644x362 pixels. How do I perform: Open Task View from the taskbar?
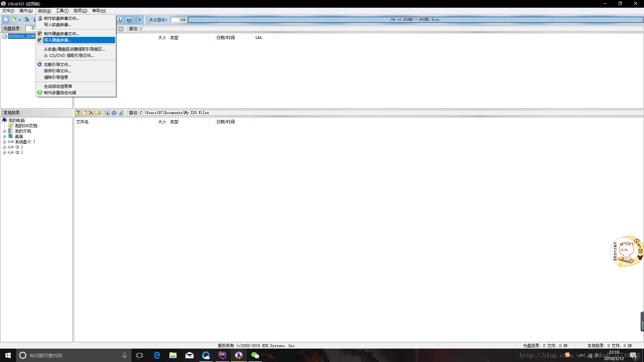click(x=140, y=355)
